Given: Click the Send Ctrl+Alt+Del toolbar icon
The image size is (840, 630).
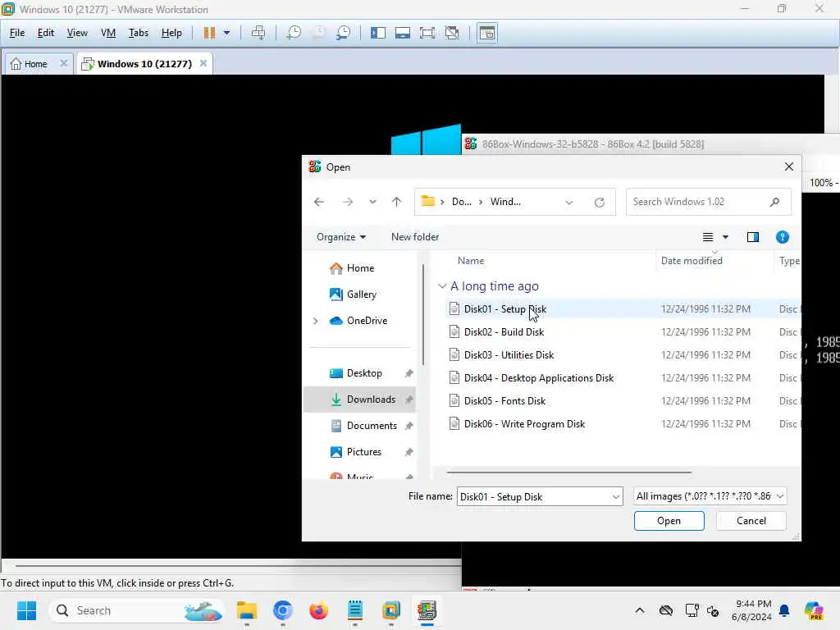Looking at the screenshot, I should pyautogui.click(x=258, y=33).
